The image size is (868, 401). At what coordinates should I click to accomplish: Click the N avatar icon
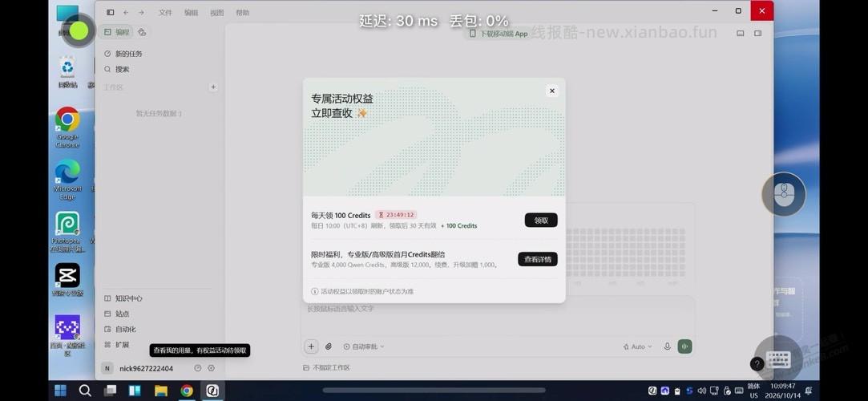(107, 368)
